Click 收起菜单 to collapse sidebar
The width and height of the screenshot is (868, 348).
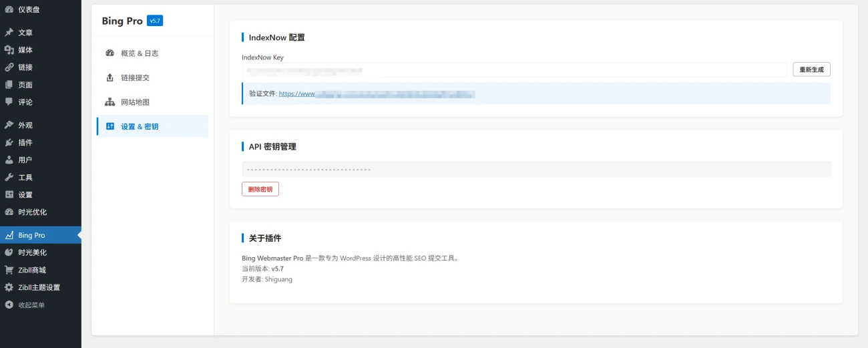pyautogui.click(x=41, y=305)
